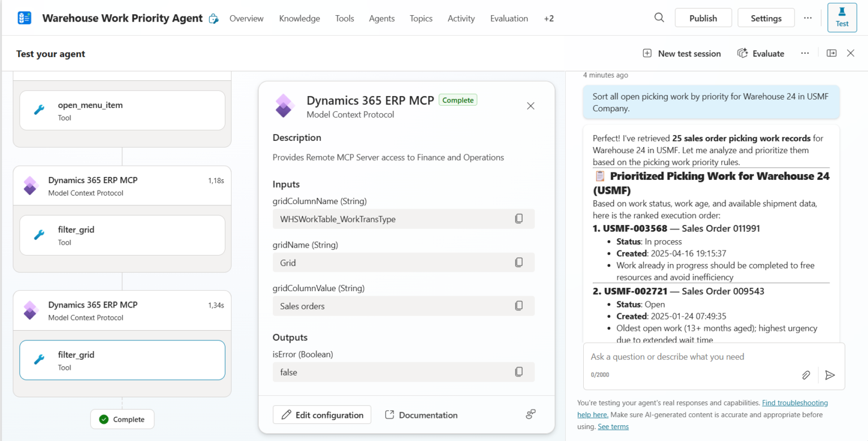Viewport: 868px width, 441px height.
Task: Copy the gridName value Grid
Action: click(519, 262)
